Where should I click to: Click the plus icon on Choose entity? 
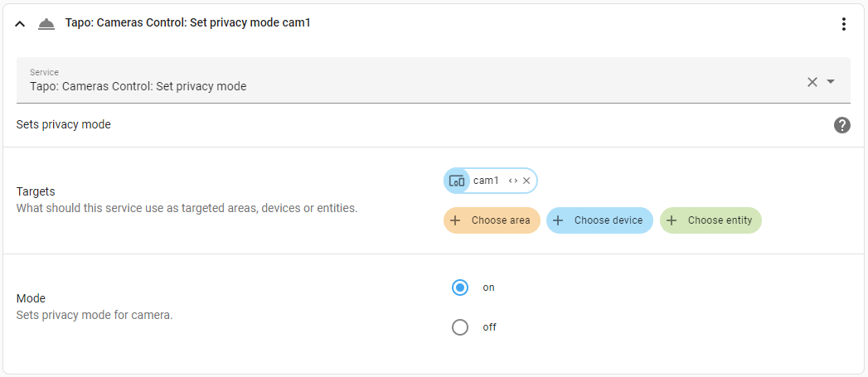tap(672, 220)
